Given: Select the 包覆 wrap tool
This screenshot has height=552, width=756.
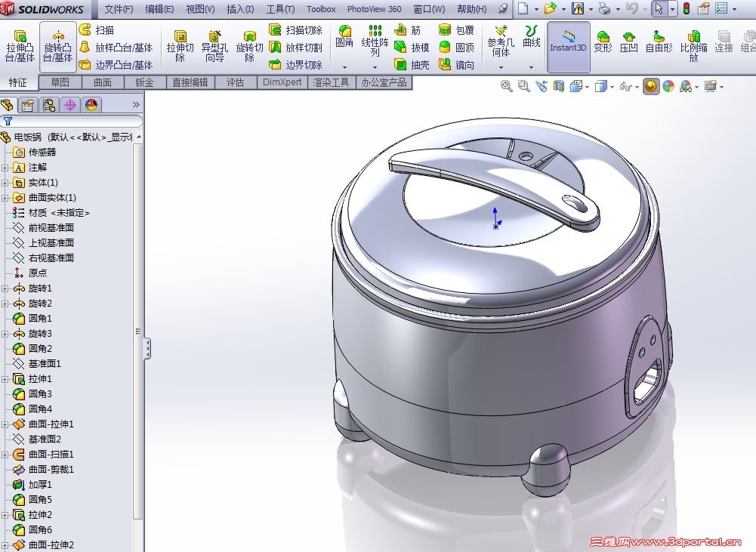Looking at the screenshot, I should click(456, 30).
